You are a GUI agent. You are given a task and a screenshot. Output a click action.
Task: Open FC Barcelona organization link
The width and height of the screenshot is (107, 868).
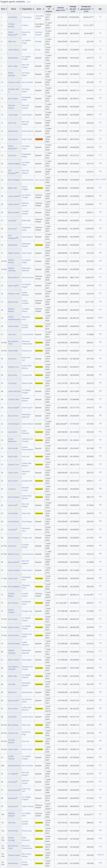tap(27, 17)
